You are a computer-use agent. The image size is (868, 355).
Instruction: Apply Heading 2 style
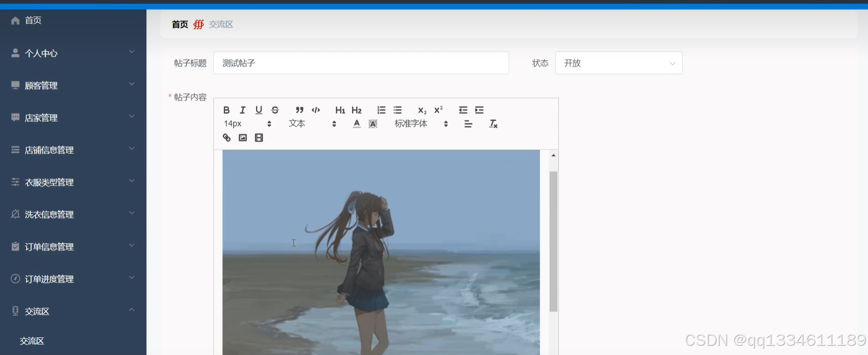pos(357,110)
